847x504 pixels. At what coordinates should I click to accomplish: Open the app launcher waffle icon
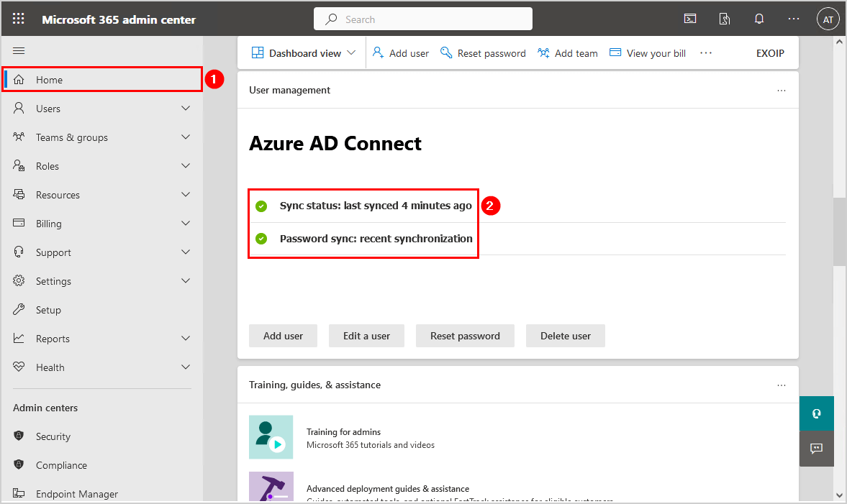pyautogui.click(x=19, y=19)
